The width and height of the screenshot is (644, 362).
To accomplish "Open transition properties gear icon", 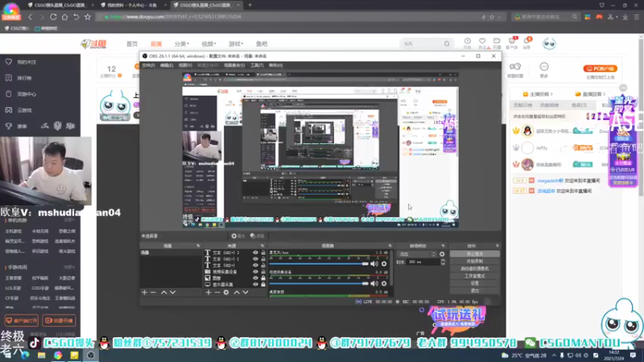I will (442, 254).
